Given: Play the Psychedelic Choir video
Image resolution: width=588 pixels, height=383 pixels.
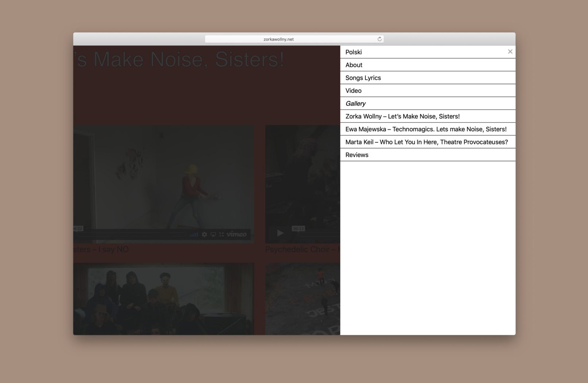Looking at the screenshot, I should pos(280,233).
